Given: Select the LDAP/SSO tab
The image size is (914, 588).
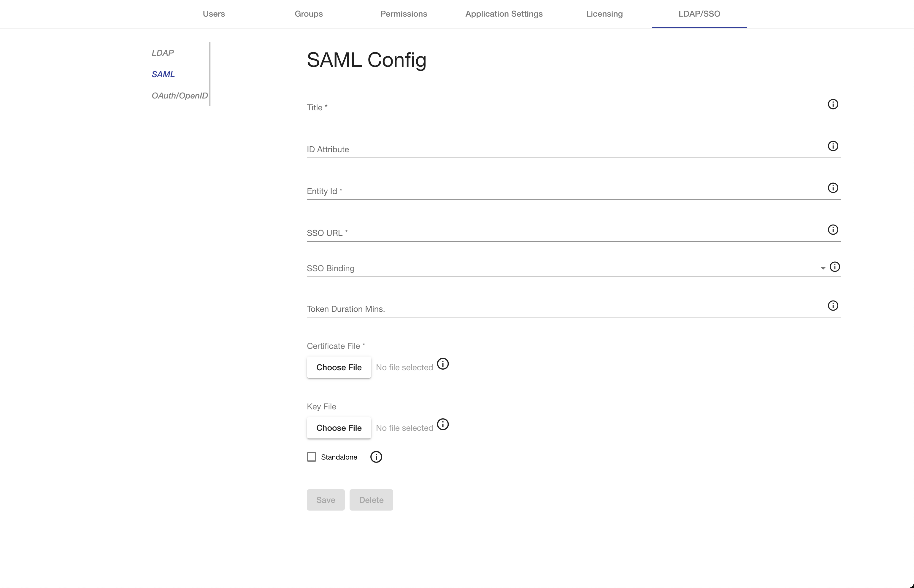Looking at the screenshot, I should tap(699, 14).
